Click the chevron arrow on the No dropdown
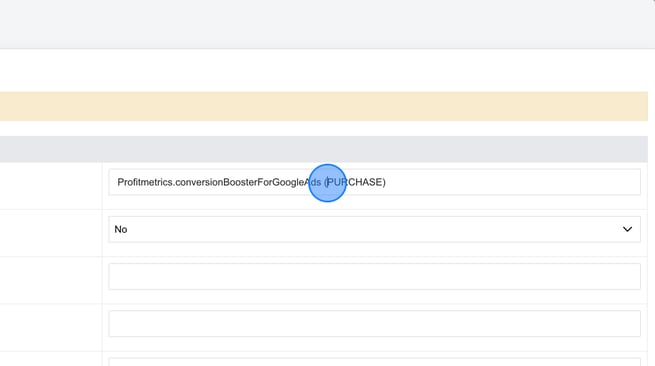 tap(627, 229)
